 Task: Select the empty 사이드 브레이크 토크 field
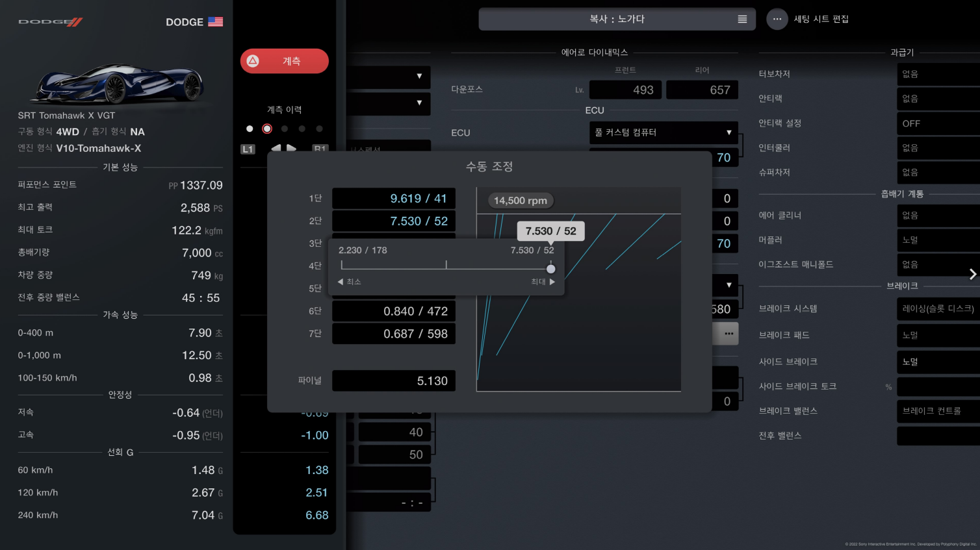[x=938, y=386]
